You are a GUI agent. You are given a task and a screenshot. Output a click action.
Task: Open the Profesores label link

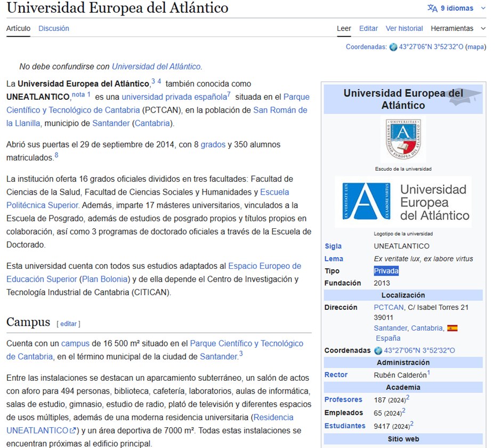[x=343, y=399]
